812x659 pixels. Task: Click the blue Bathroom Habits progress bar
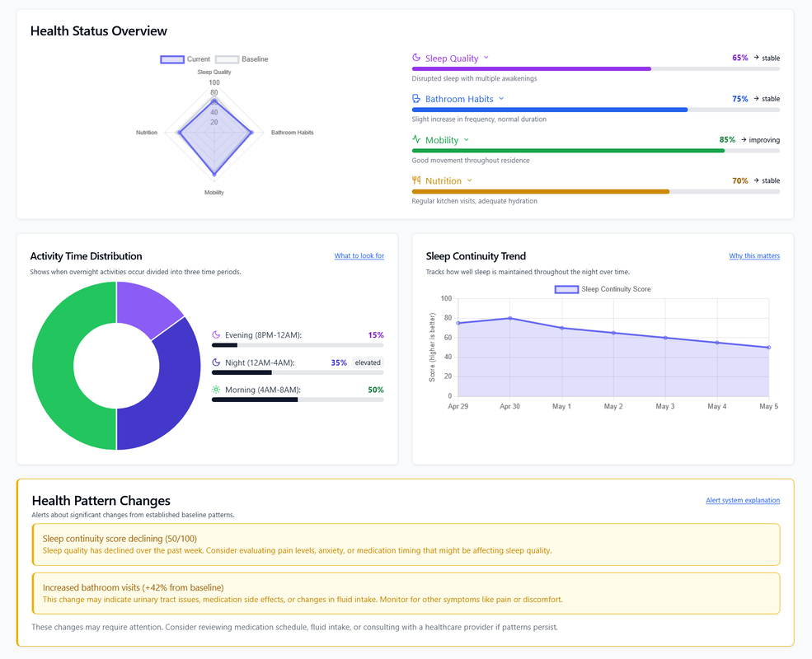(550, 110)
